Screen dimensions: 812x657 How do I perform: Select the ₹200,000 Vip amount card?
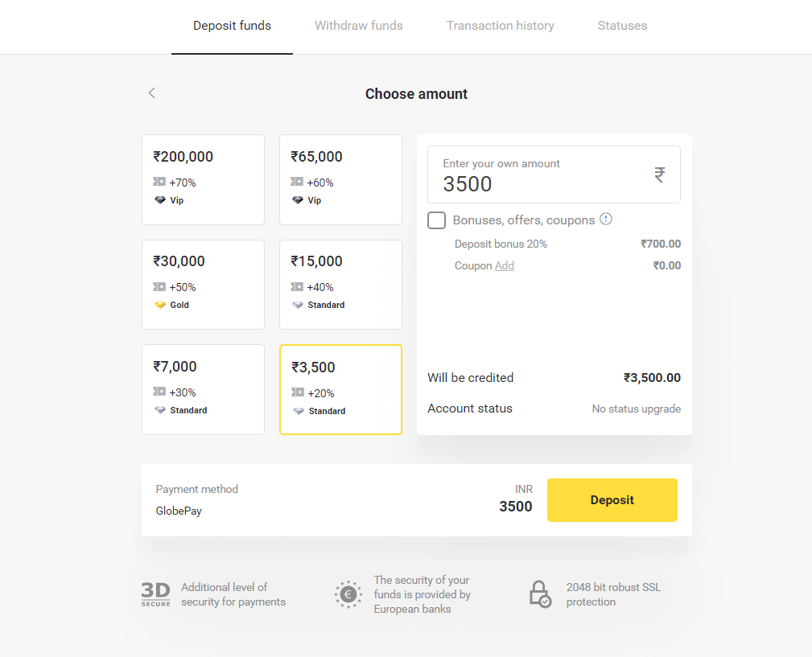coord(203,179)
